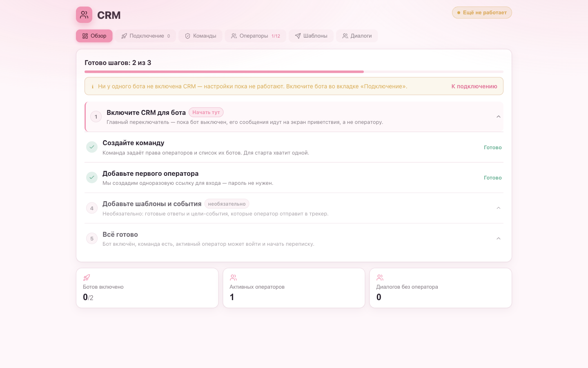Click the 0 counter in Подключение tab
The image size is (588, 368).
pos(169,36)
